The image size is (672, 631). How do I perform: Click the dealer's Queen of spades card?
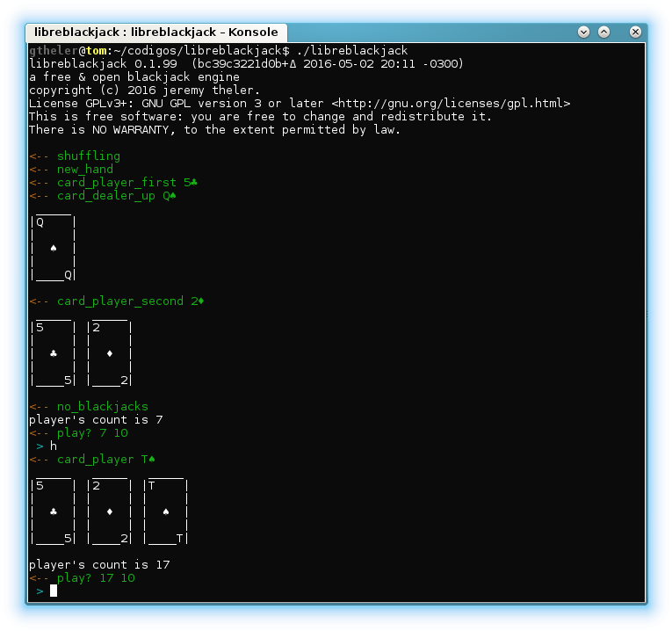click(x=53, y=248)
